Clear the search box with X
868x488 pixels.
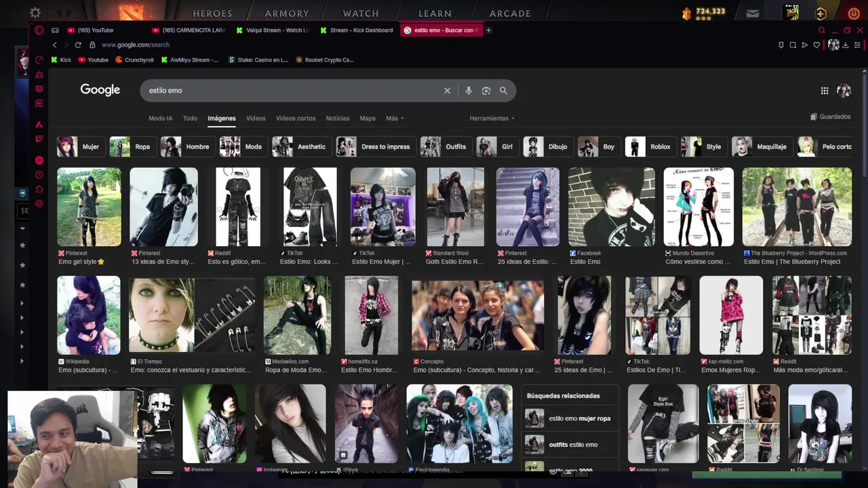pyautogui.click(x=447, y=91)
